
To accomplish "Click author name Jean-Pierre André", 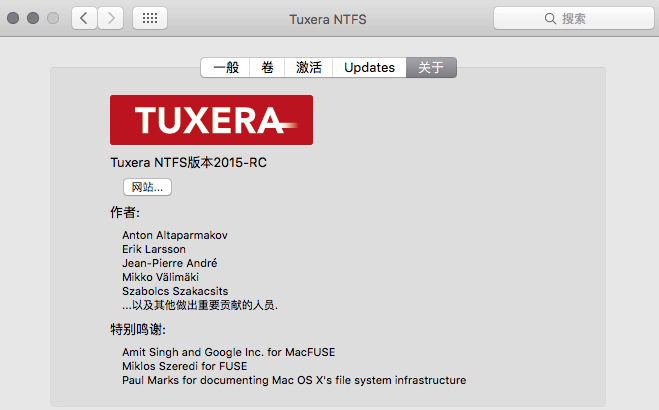I will [x=170, y=263].
